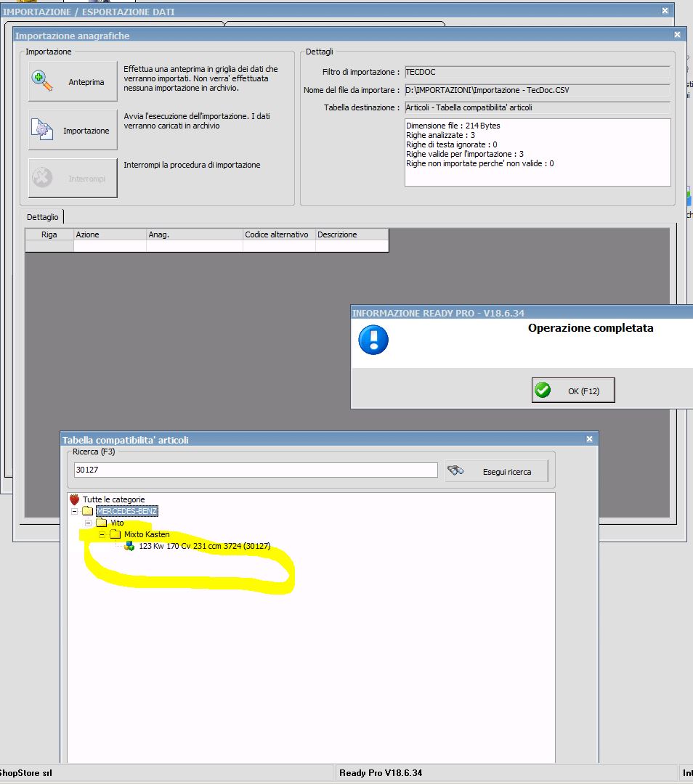This screenshot has width=693, height=784.
Task: Click 'Dimensione file : 214 Bytes' text
Action: coord(453,126)
